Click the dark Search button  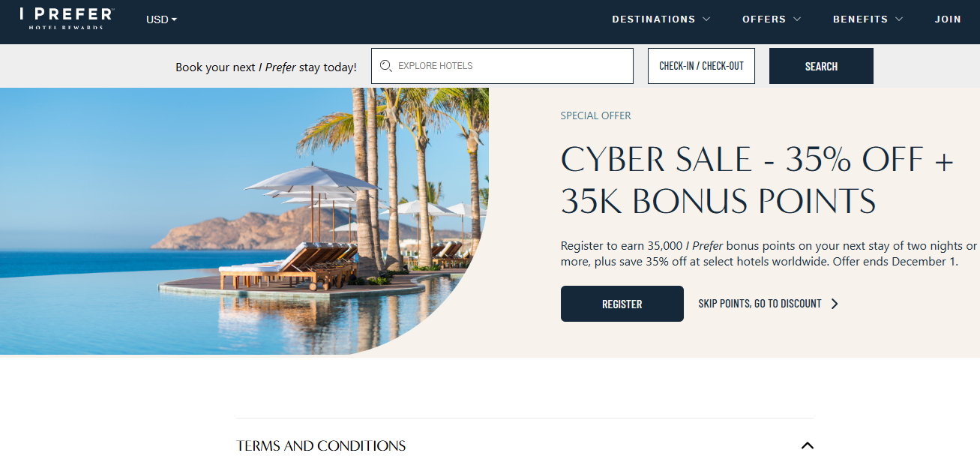pyautogui.click(x=821, y=66)
